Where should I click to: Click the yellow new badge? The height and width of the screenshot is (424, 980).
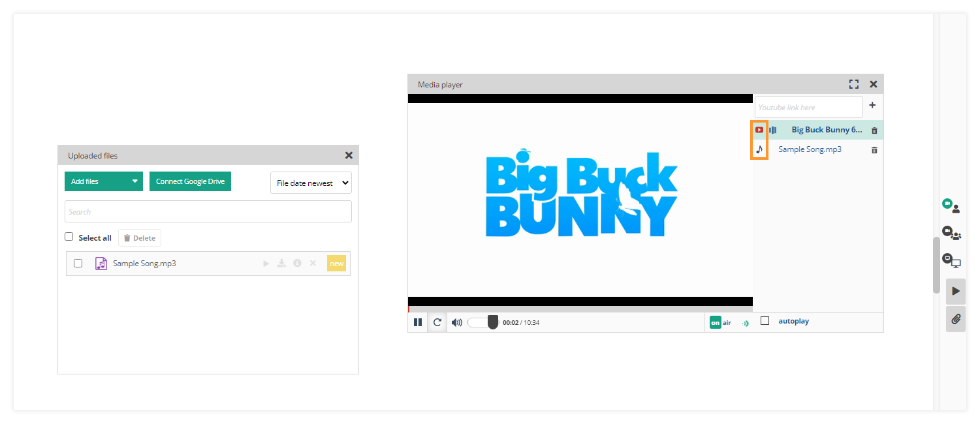[336, 264]
